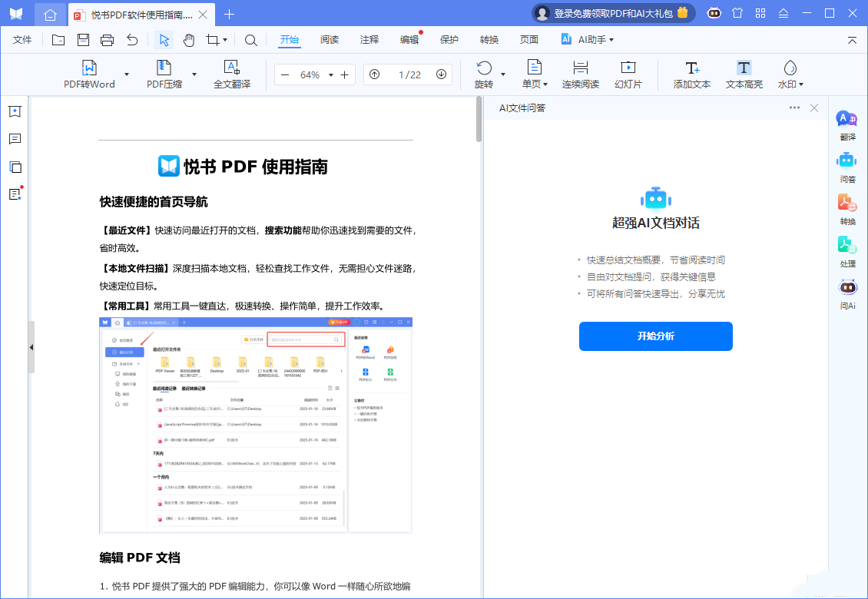
Task: Click the embedded screenshot in the PDF page
Action: click(x=256, y=425)
